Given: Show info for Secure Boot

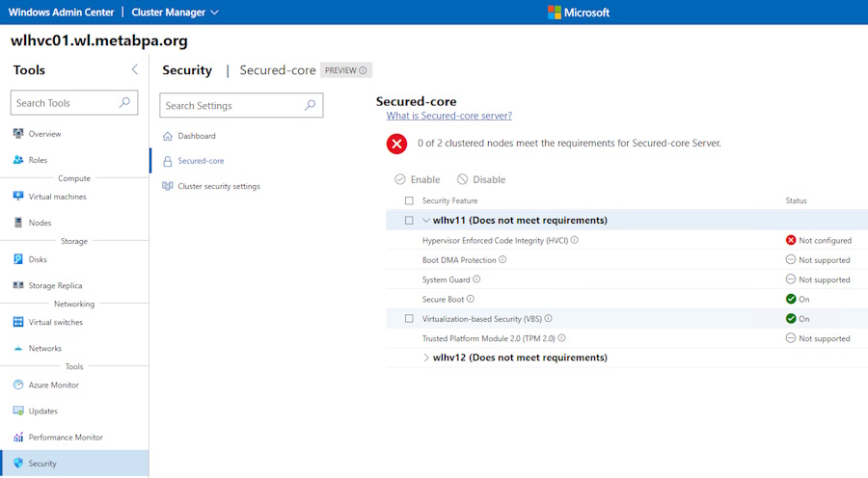Looking at the screenshot, I should tap(471, 299).
